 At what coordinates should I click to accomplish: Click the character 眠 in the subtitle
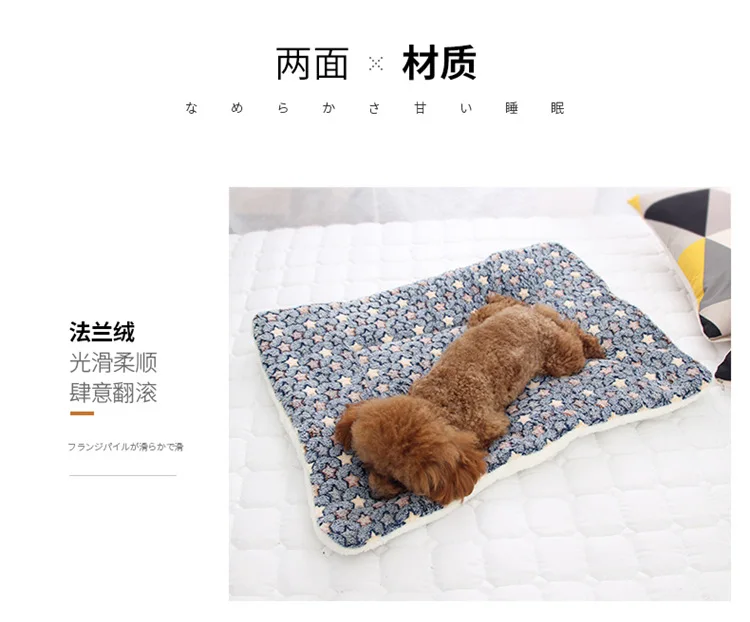click(558, 108)
